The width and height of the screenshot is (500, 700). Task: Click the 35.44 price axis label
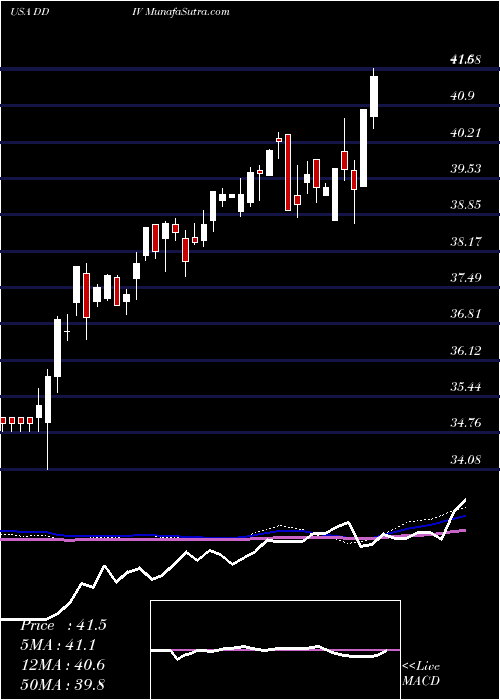466,387
